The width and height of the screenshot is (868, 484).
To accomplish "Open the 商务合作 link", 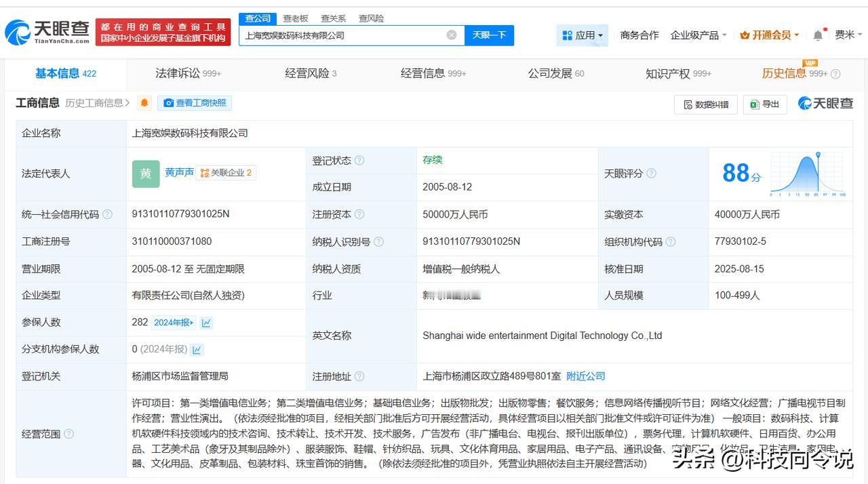I will click(639, 35).
